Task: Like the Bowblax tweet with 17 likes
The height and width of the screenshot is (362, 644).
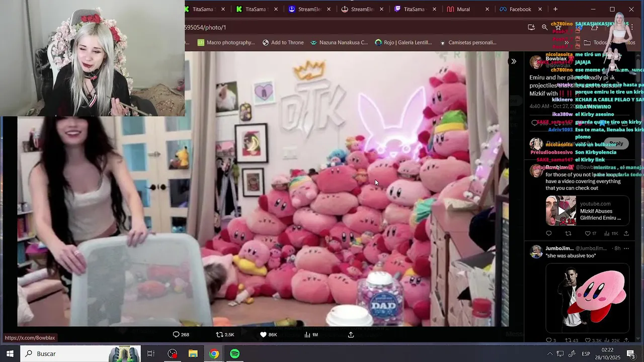Action: [x=590, y=233]
